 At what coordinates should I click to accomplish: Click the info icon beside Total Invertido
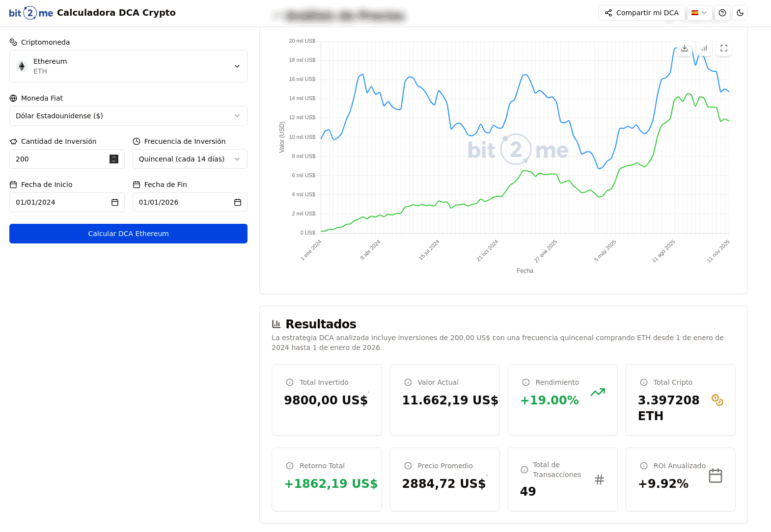point(290,382)
